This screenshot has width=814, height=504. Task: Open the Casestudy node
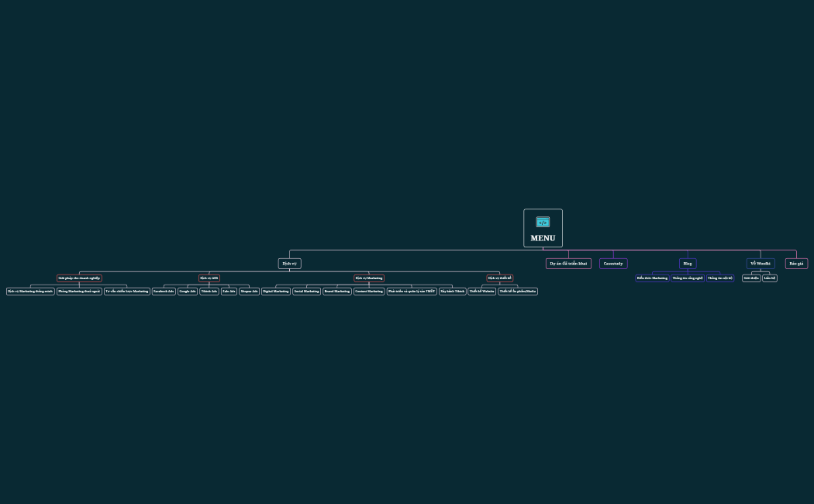click(613, 264)
